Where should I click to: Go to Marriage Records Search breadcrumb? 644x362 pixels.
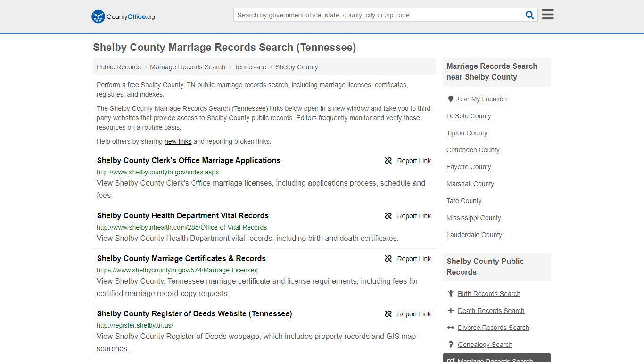coord(188,67)
